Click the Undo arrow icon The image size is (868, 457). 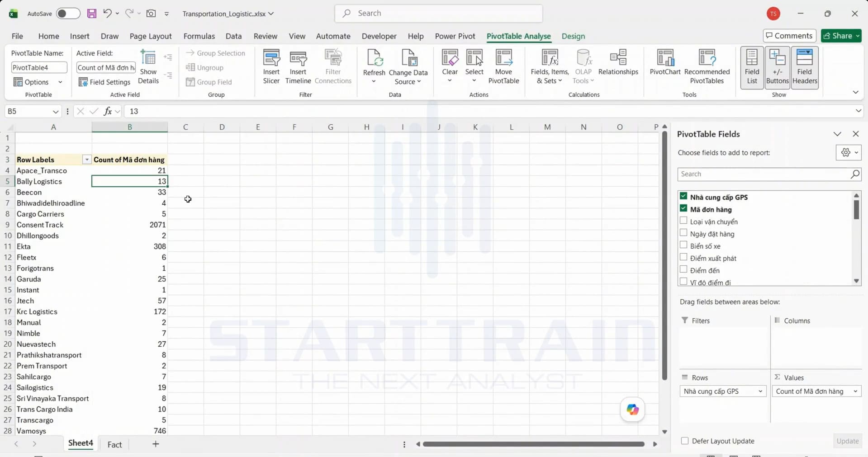pos(107,13)
